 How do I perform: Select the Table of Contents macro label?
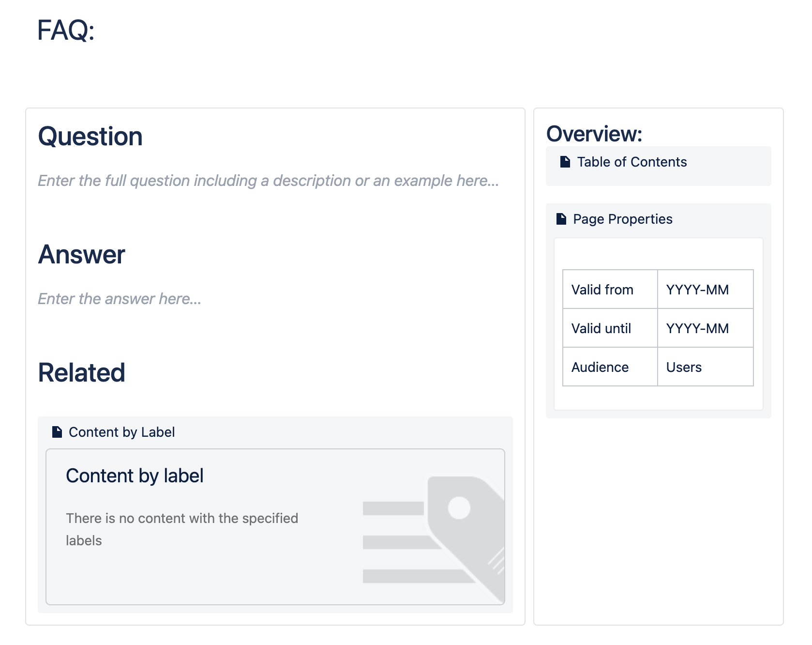(632, 162)
